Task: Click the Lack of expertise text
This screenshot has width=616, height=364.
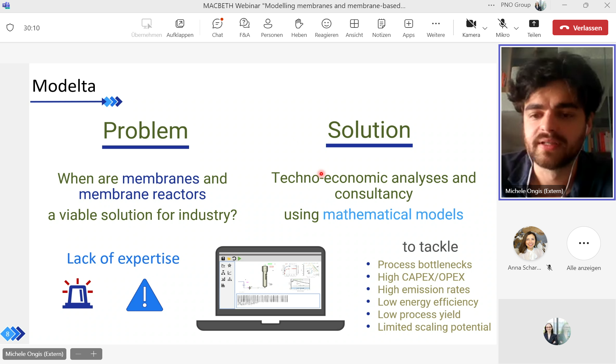Action: tap(123, 259)
